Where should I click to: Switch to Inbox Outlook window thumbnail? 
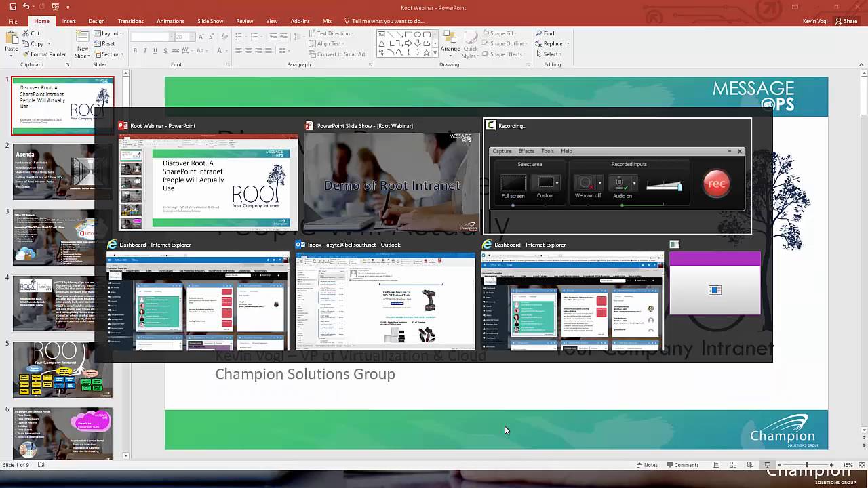[x=385, y=296]
